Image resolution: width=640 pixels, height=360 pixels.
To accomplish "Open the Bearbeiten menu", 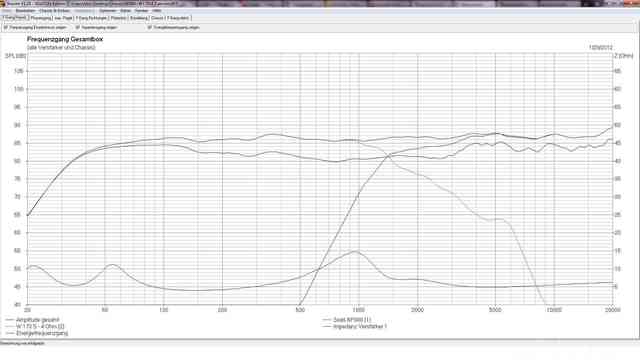I will [25, 11].
